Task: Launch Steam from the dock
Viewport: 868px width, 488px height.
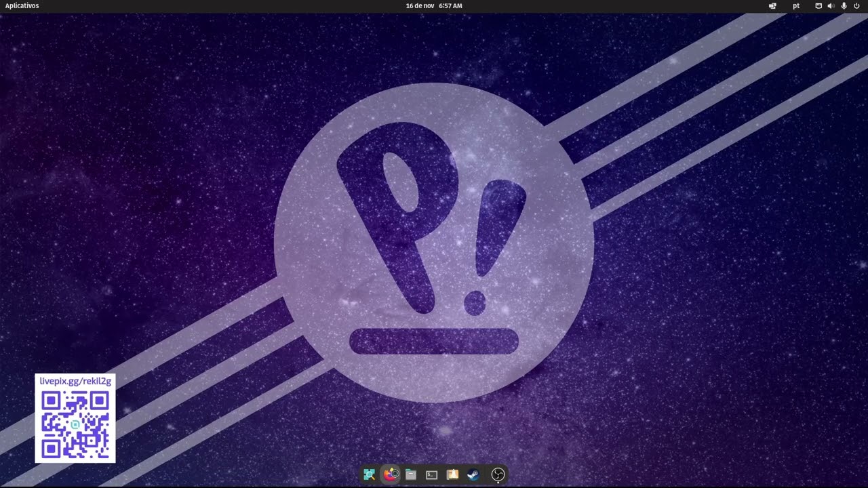Action: 473,474
